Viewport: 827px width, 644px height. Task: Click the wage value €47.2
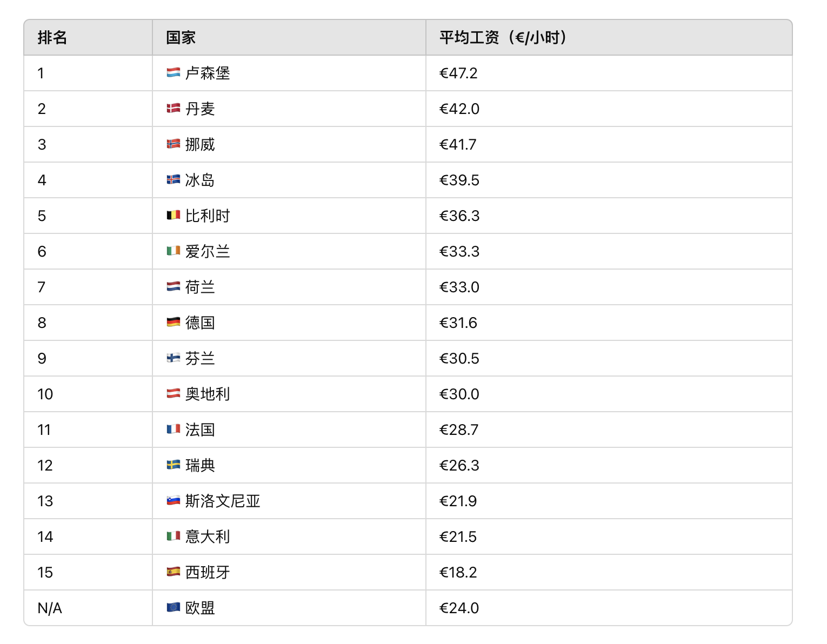click(x=458, y=73)
